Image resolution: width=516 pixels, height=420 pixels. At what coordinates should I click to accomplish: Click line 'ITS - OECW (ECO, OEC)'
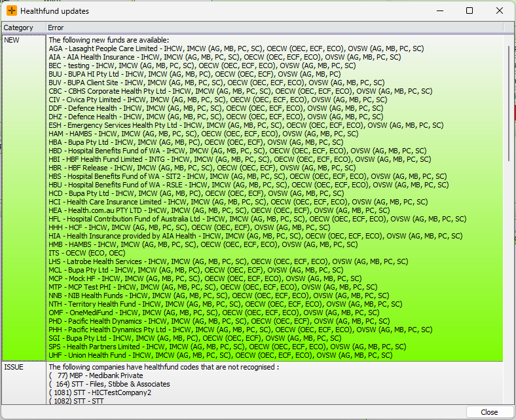(x=87, y=253)
